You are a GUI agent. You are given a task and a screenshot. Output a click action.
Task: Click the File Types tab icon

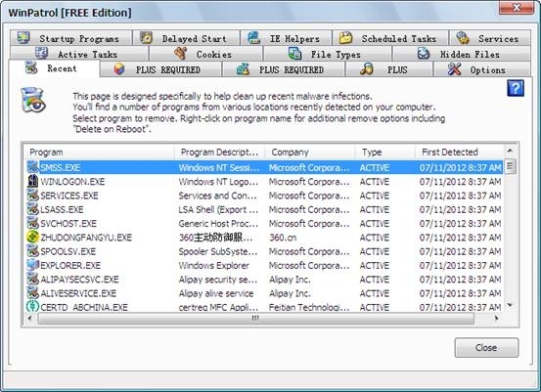click(x=295, y=54)
